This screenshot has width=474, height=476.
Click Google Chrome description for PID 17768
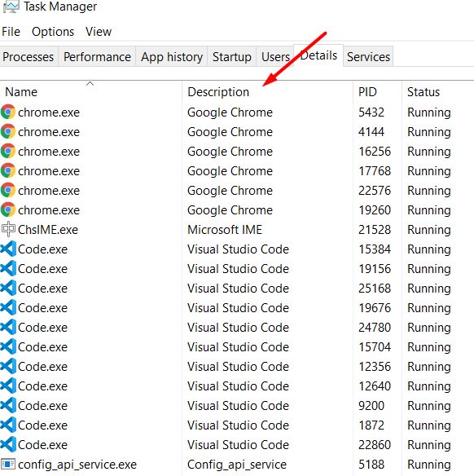coord(230,171)
